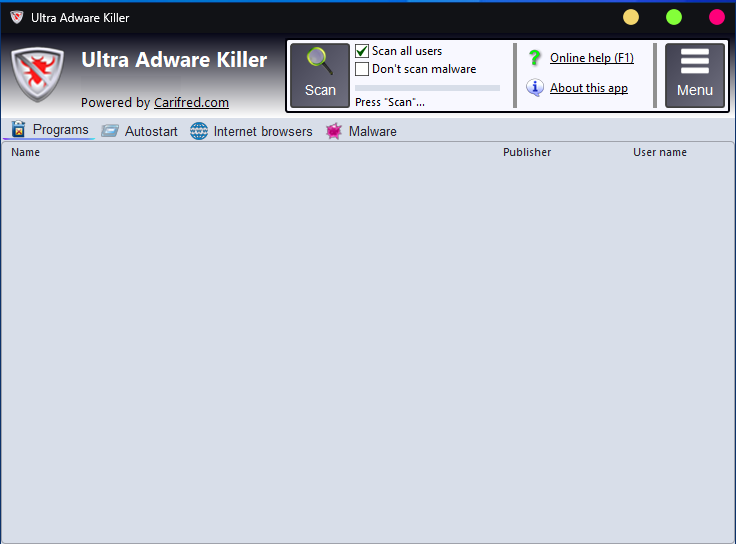Screen dimensions: 736x544
Task: Visit the Carifred.com link
Action: (191, 102)
